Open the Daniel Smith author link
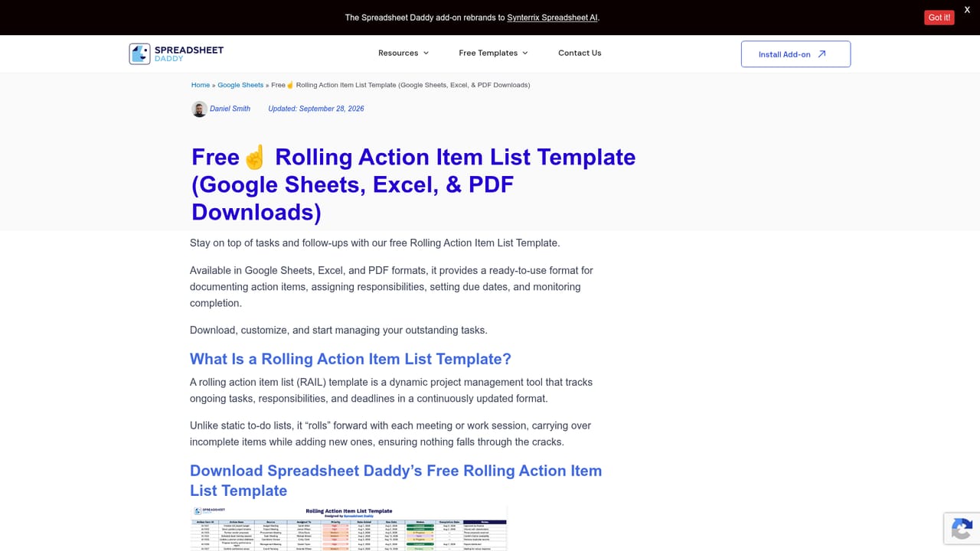980x551 pixels. coord(230,109)
